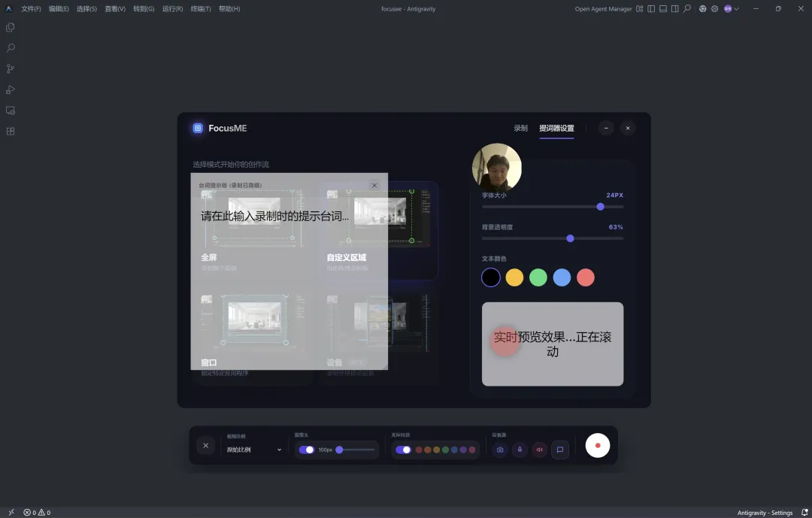Screen dimensions: 812x518
Task: Click the 字体大小 font size slider handle
Action: pyautogui.click(x=600, y=207)
